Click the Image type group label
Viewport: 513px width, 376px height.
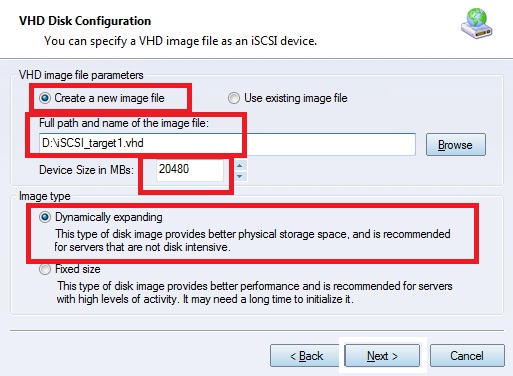click(x=45, y=196)
